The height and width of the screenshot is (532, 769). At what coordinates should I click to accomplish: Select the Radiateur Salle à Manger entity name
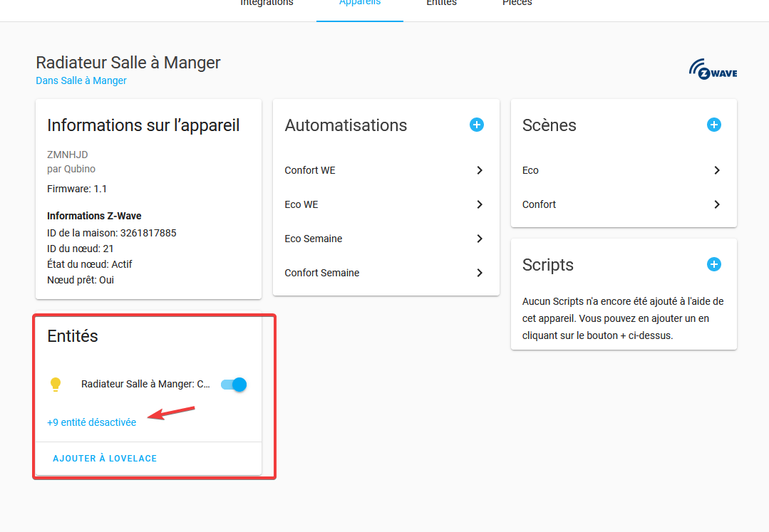point(145,384)
